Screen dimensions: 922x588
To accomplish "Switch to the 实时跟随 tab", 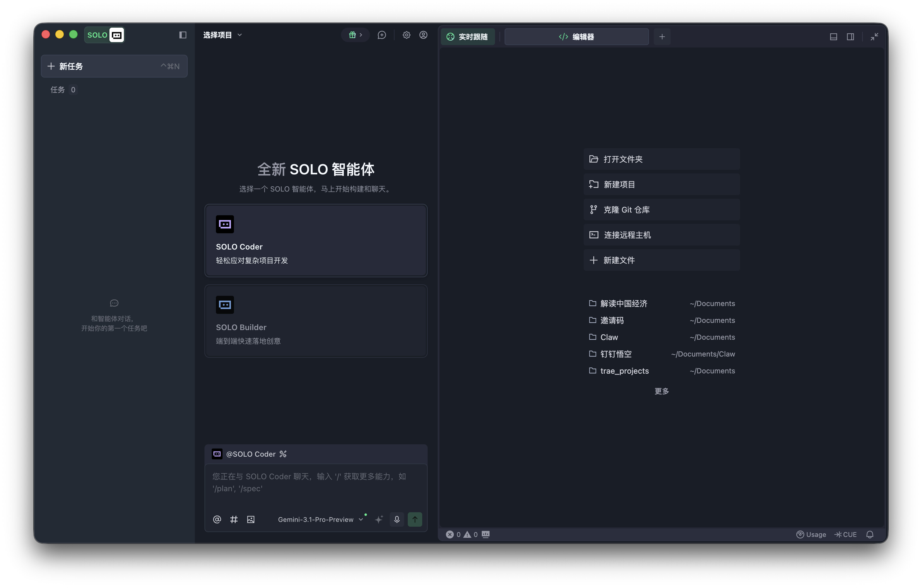I will pyautogui.click(x=468, y=37).
